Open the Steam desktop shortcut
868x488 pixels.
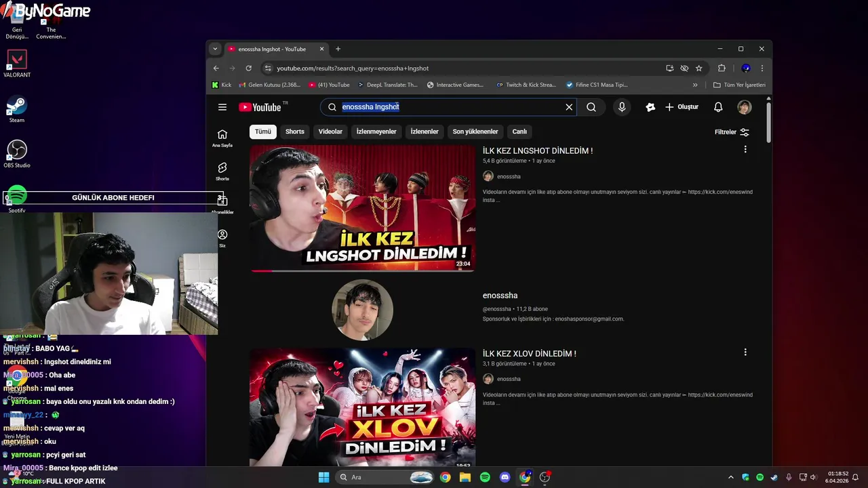click(x=17, y=110)
